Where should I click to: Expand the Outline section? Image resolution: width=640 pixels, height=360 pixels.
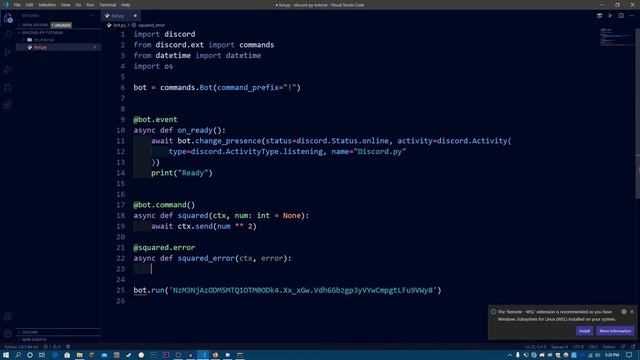tap(58, 332)
